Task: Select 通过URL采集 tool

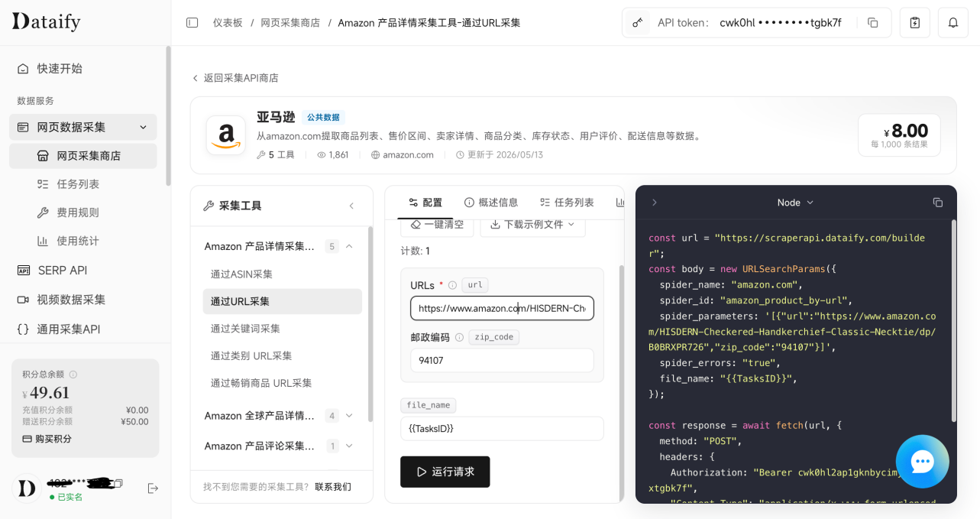Action: [282, 301]
